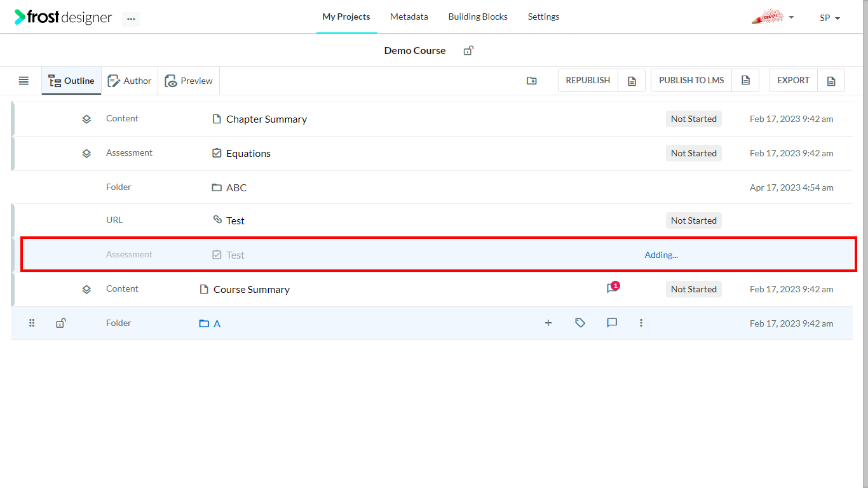Click the assessment icon beside Equations
Image resolution: width=868 pixels, height=488 pixels.
(217, 153)
